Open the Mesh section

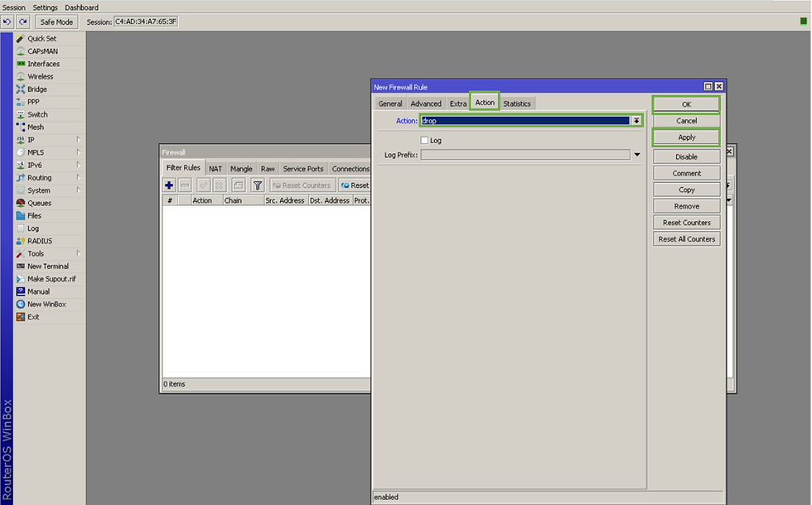pyautogui.click(x=35, y=127)
